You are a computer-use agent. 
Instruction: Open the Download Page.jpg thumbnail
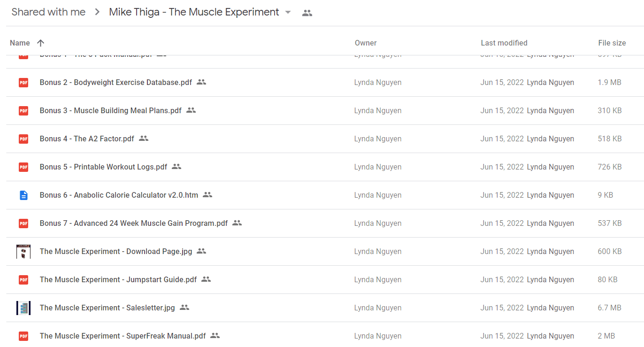23,252
